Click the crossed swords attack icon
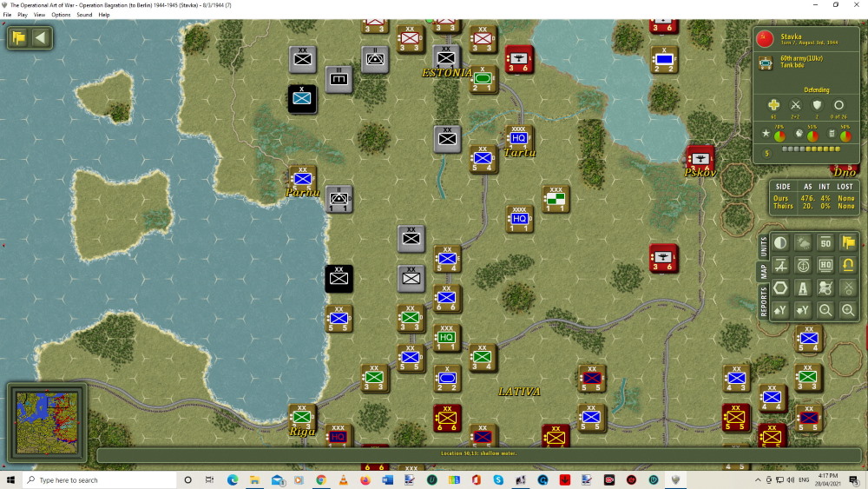The height and width of the screenshot is (489, 868). pos(795,105)
